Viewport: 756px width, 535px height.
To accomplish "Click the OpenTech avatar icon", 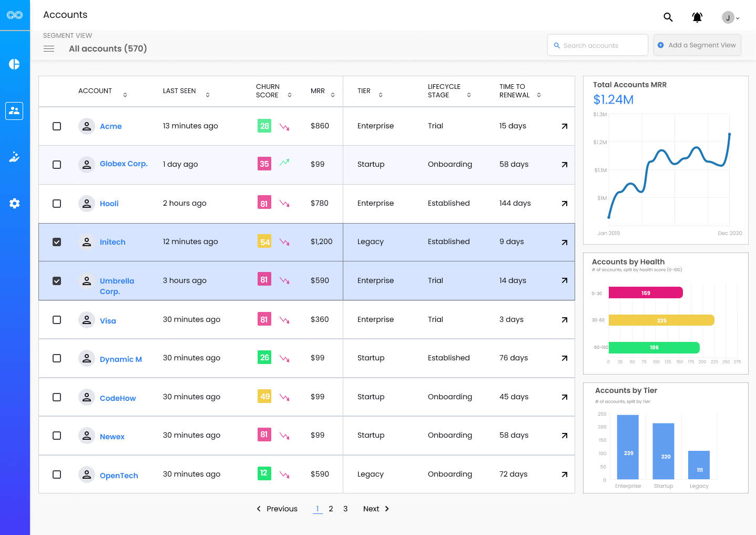I will (87, 475).
